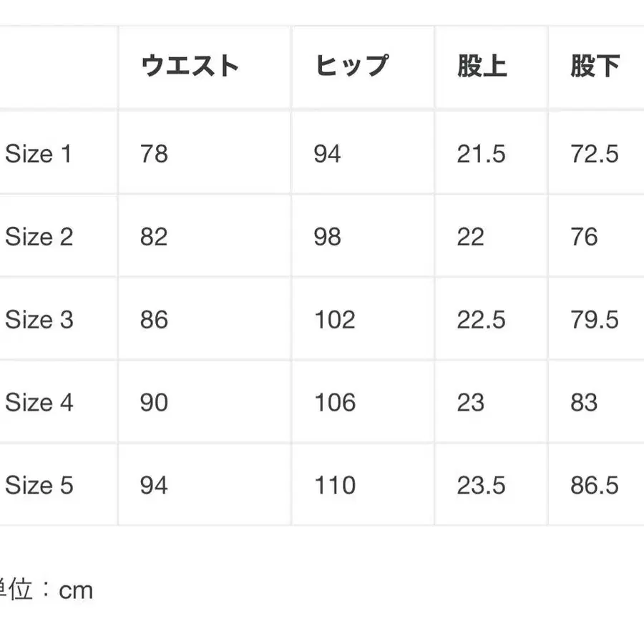Select the Size 3 row label
The image size is (644, 644).
39,320
